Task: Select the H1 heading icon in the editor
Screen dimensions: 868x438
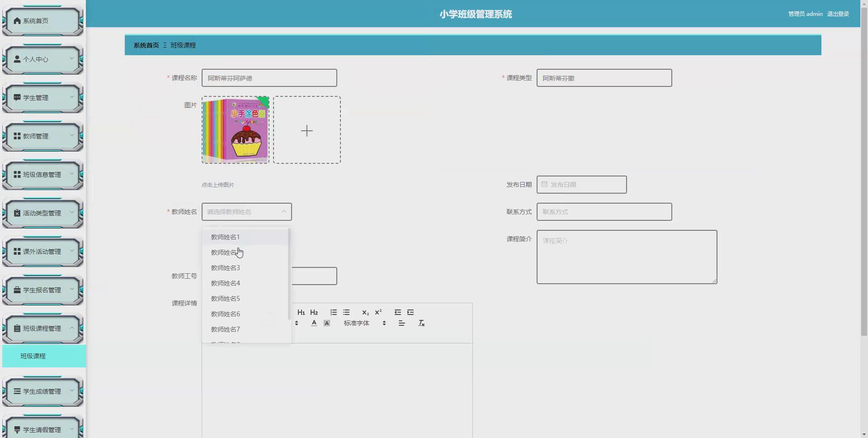Action: [301, 312]
